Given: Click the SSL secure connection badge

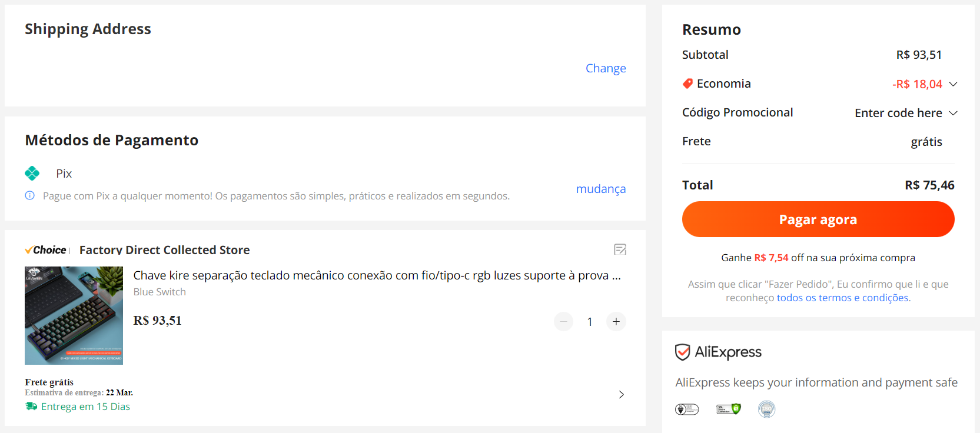Looking at the screenshot, I should pyautogui.click(x=729, y=409).
